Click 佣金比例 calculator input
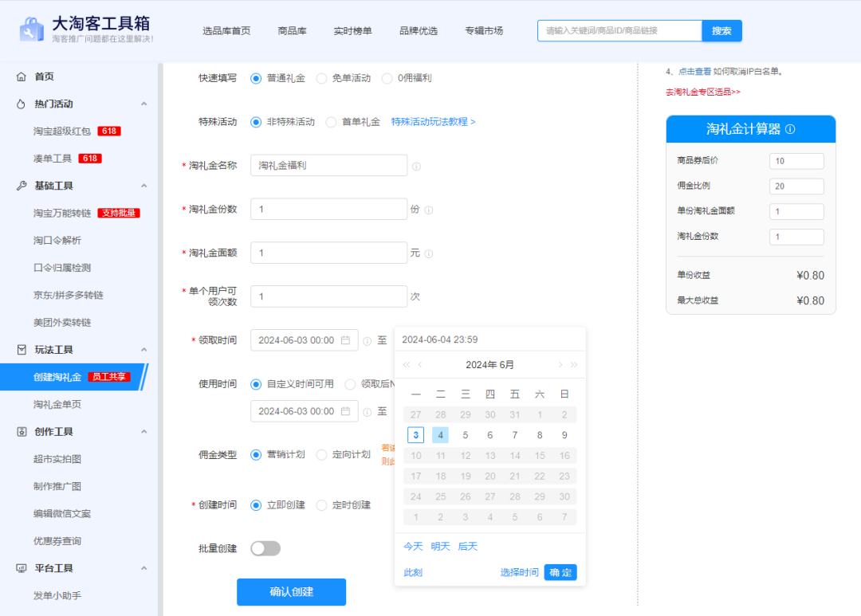This screenshot has width=861, height=616. click(x=796, y=186)
